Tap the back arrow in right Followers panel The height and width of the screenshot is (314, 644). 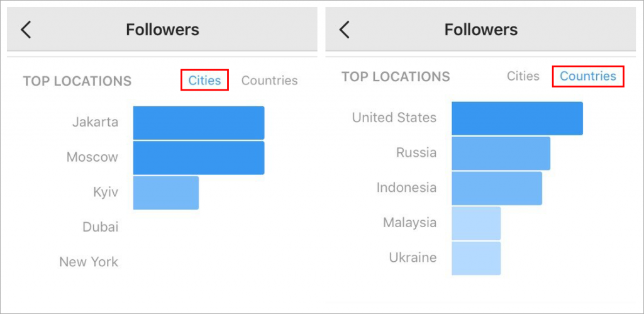344,30
